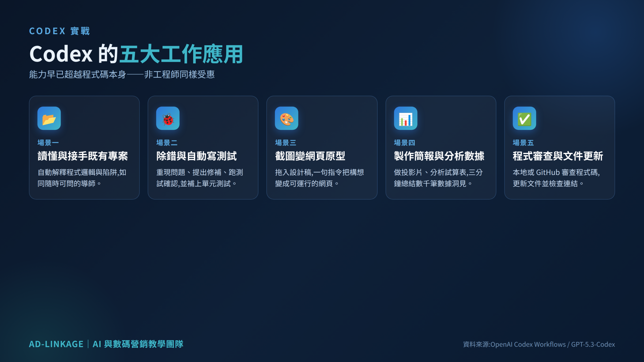Click the green checkmark icon in 場景五 card
The width and height of the screenshot is (644, 362).
[x=524, y=118]
